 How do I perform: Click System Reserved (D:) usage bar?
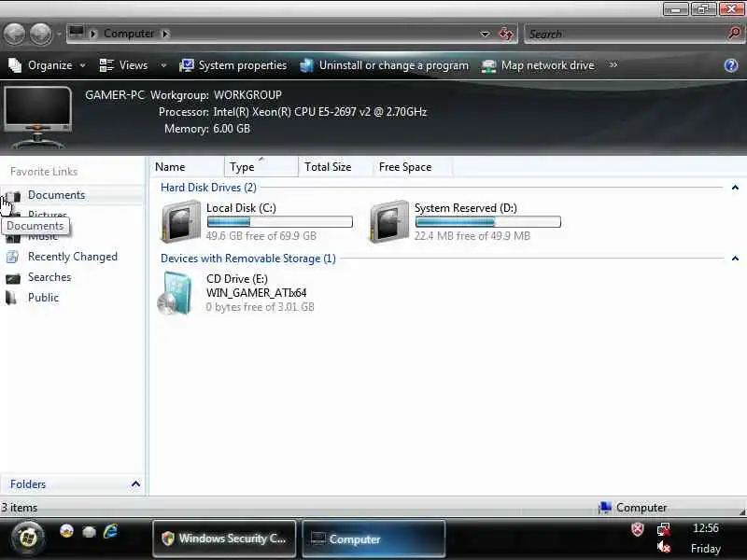[x=487, y=222]
